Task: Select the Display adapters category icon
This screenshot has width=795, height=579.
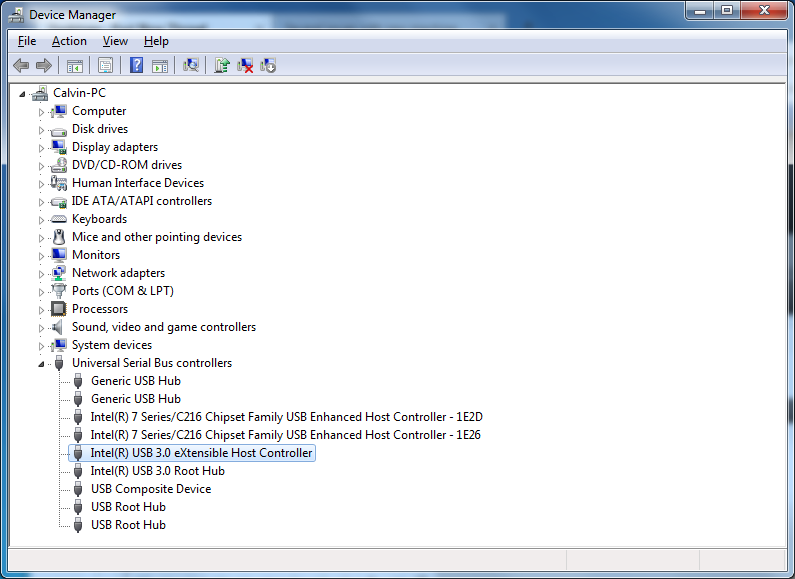Action: pos(59,147)
